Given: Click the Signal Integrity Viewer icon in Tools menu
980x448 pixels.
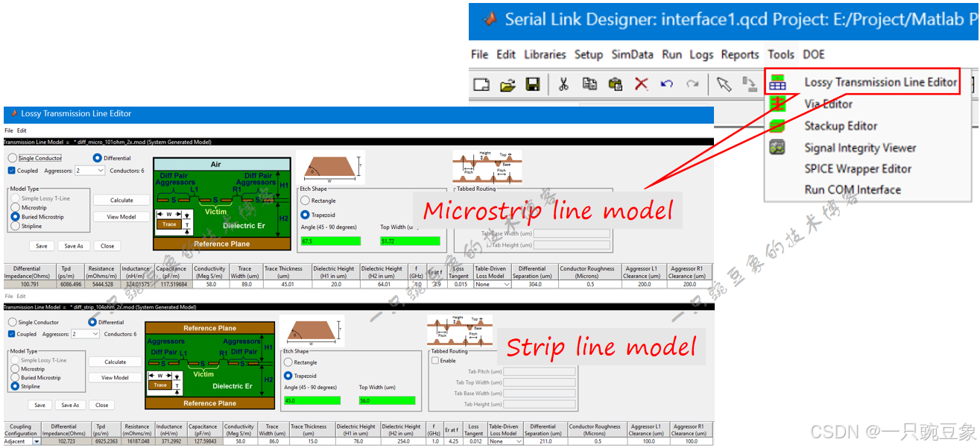Looking at the screenshot, I should click(x=777, y=148).
